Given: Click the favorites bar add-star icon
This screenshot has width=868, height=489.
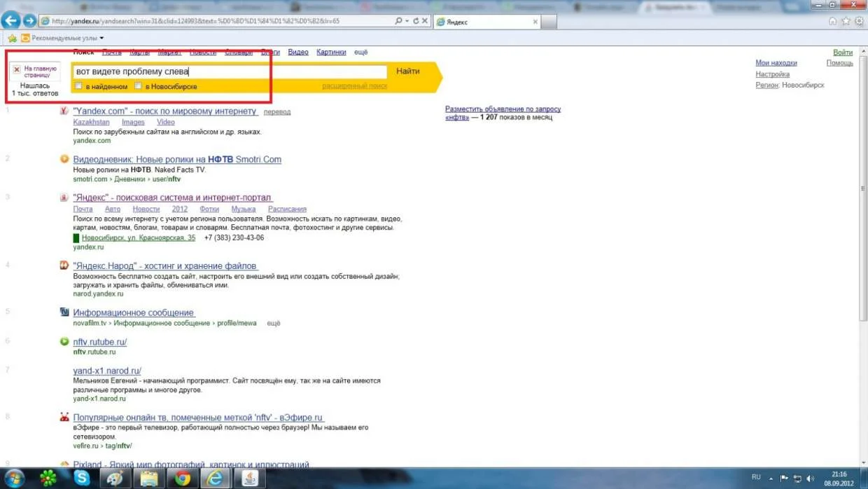Looking at the screenshot, I should [12, 38].
